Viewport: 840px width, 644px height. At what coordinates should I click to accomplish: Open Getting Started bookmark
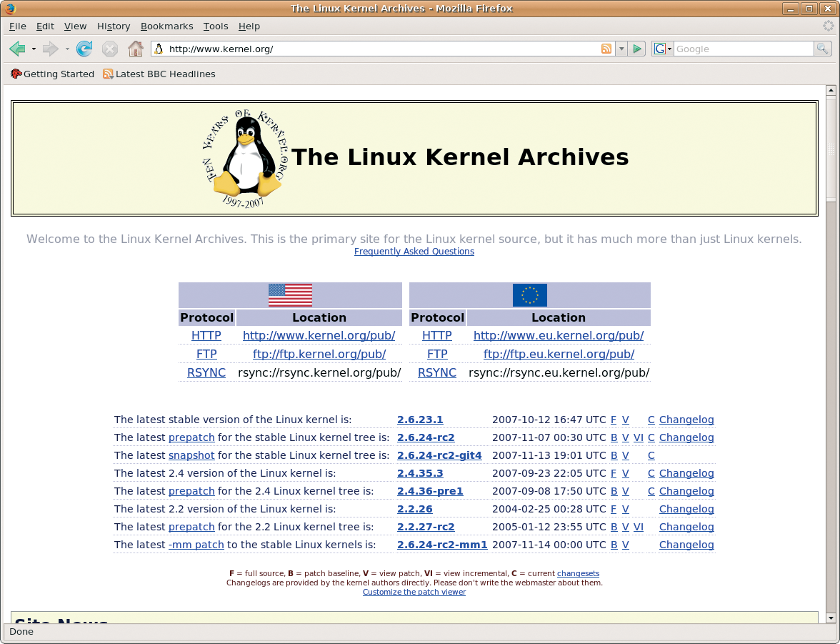tap(53, 74)
